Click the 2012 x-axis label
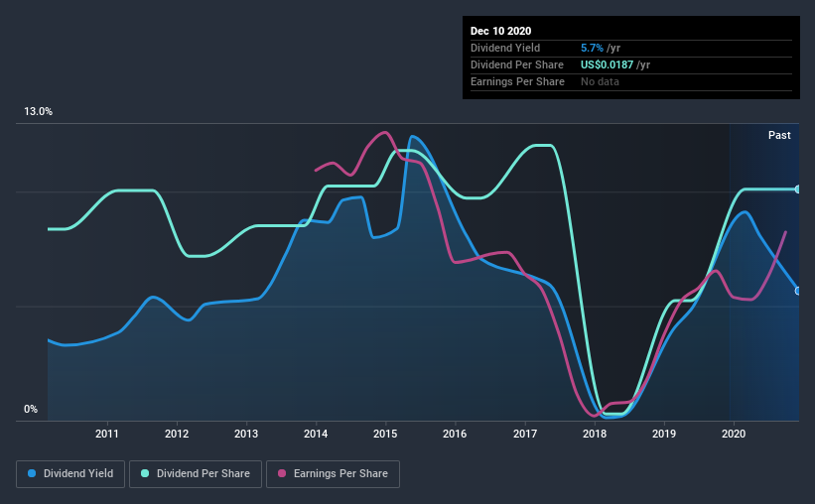The image size is (815, 504). 177,434
